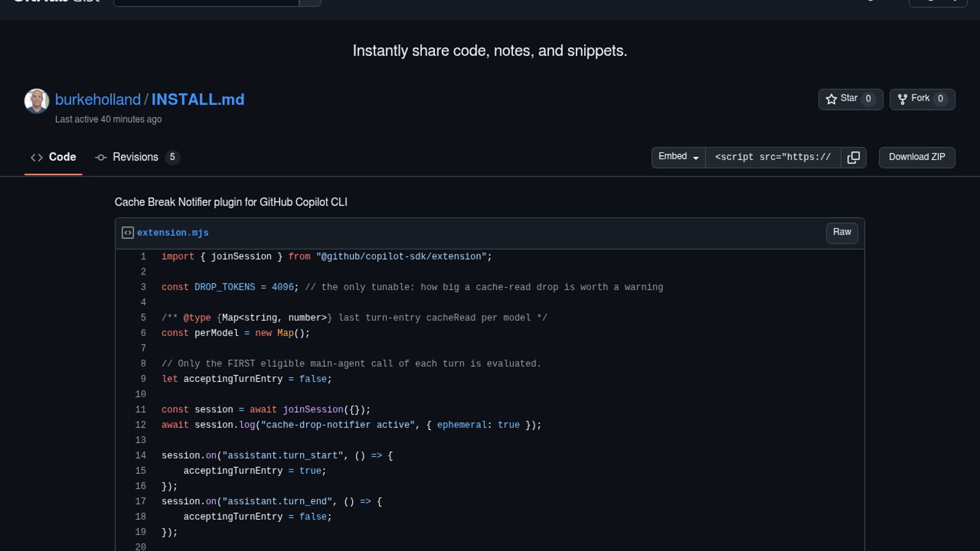Select the embed script URL field
The height and width of the screenshot is (551, 980).
click(x=773, y=157)
